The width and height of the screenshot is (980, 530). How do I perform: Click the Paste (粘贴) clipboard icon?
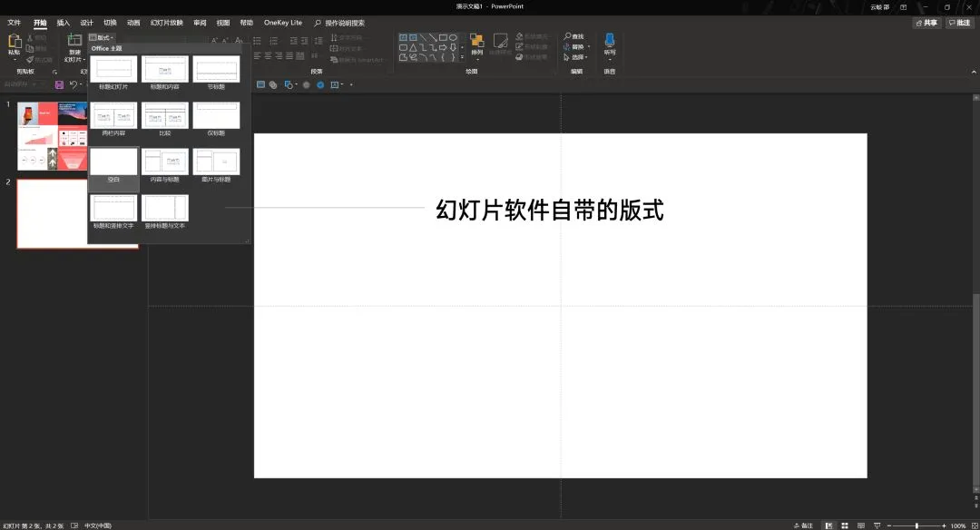click(15, 42)
